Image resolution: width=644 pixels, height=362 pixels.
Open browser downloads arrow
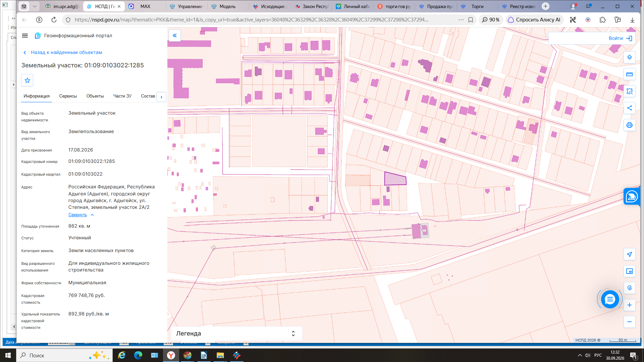632,20
